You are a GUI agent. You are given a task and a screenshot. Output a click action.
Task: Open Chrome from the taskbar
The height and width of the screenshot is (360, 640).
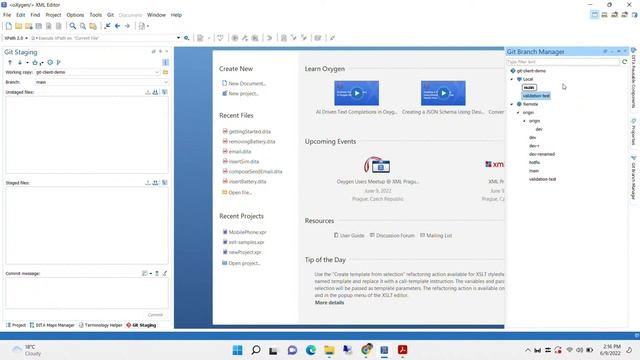coord(366,349)
